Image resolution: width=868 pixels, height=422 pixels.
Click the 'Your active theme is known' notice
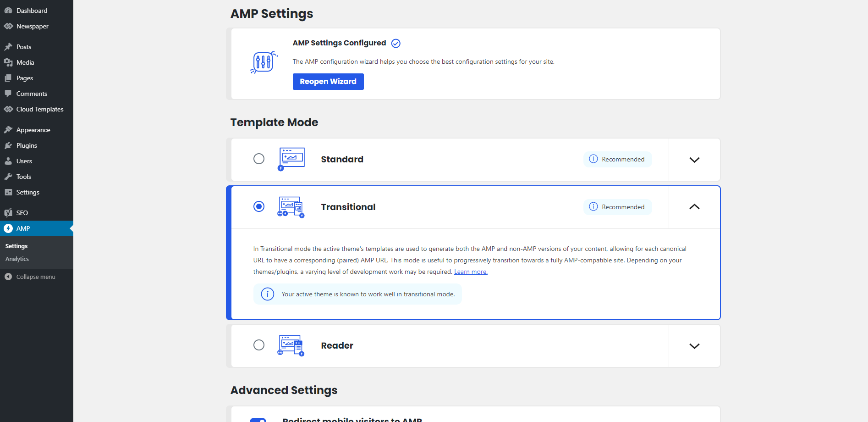pos(357,294)
